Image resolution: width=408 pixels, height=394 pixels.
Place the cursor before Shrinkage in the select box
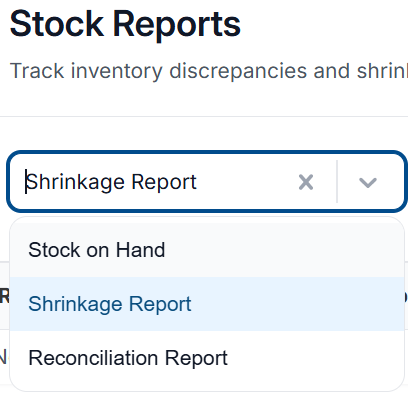(26, 182)
